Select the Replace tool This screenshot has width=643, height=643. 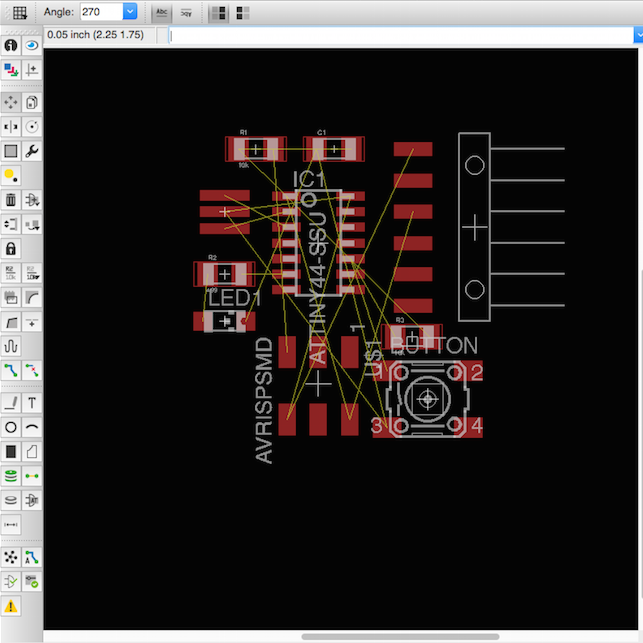32,224
